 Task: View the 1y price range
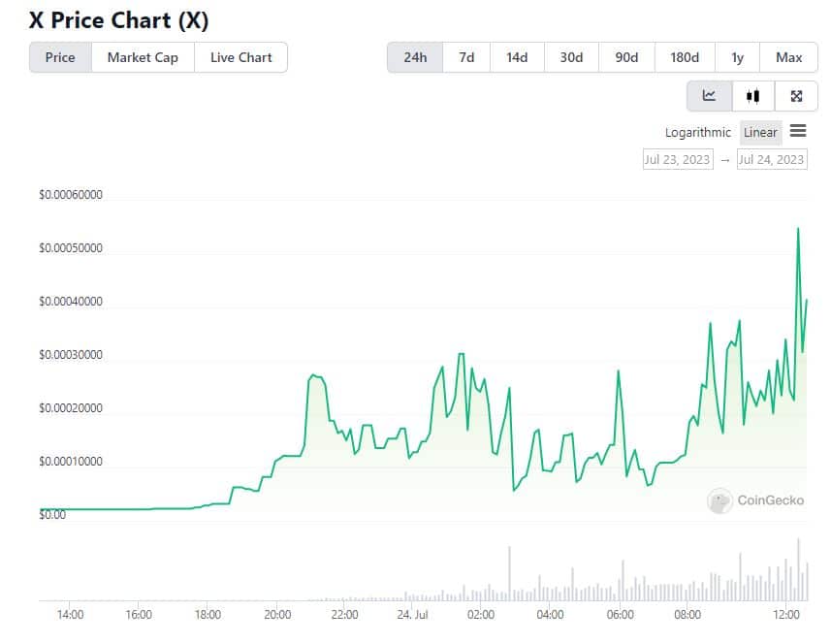(x=738, y=57)
